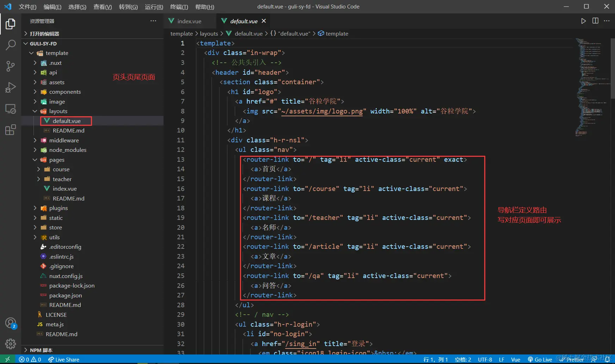615x364 pixels.
Task: Expand the assets folder
Action: [93, 82]
